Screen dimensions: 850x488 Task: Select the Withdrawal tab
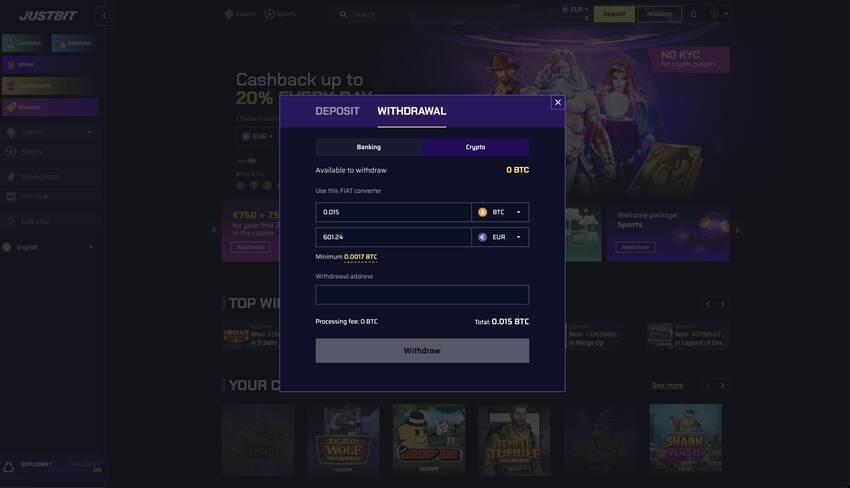[x=412, y=111]
